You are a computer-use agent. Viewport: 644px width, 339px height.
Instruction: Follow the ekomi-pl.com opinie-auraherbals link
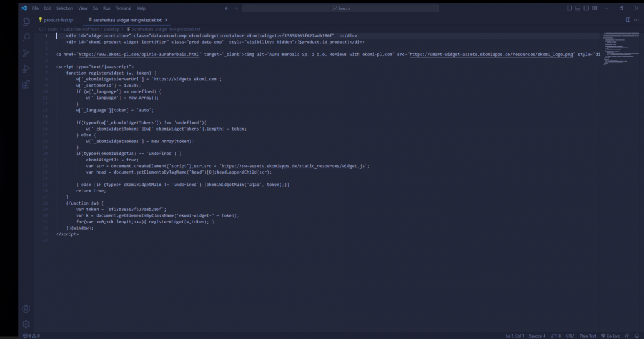tap(139, 54)
